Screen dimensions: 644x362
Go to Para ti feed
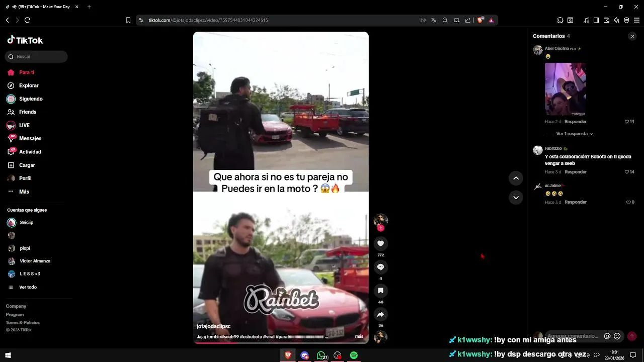pos(21,72)
